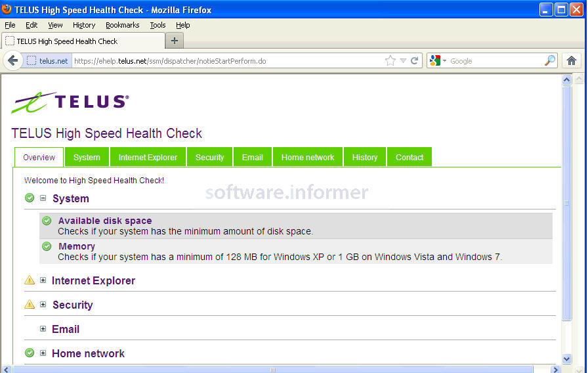Click the horizontal scrollbar left arrow
588x373 pixels.
click(6, 370)
